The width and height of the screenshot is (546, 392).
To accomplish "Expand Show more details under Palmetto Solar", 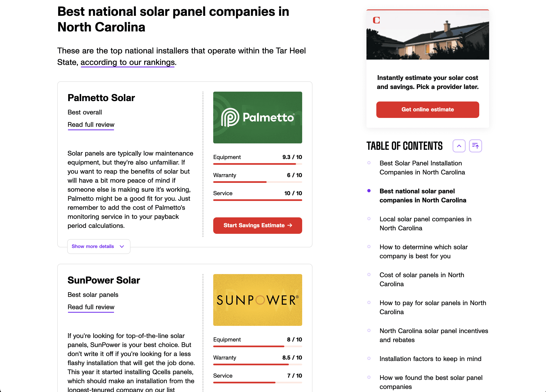I will click(x=93, y=246).
